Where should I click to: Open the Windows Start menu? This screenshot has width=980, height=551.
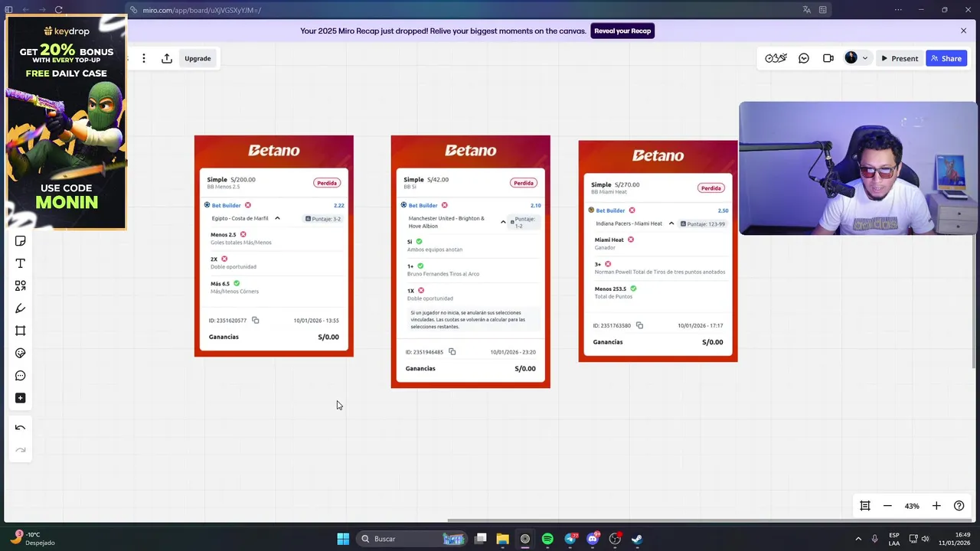[343, 539]
